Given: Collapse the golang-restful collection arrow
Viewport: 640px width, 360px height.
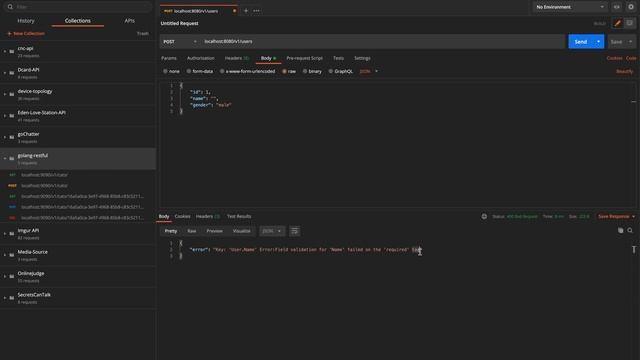Looking at the screenshot, I should 5,159.
